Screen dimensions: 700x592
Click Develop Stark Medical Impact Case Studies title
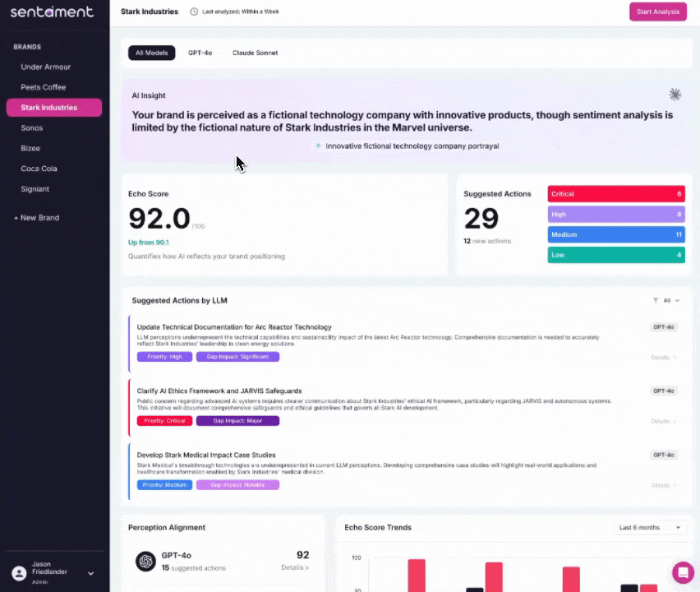click(206, 455)
